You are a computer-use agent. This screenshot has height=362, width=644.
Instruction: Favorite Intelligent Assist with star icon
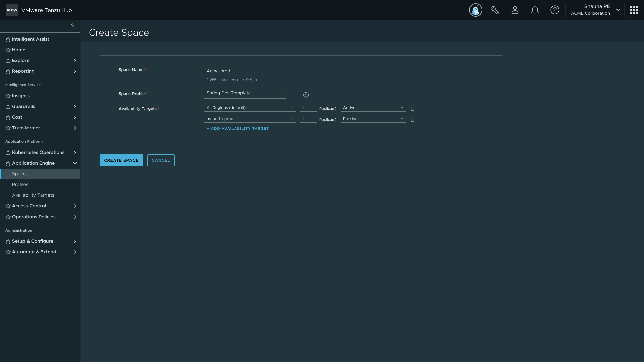tap(8, 39)
